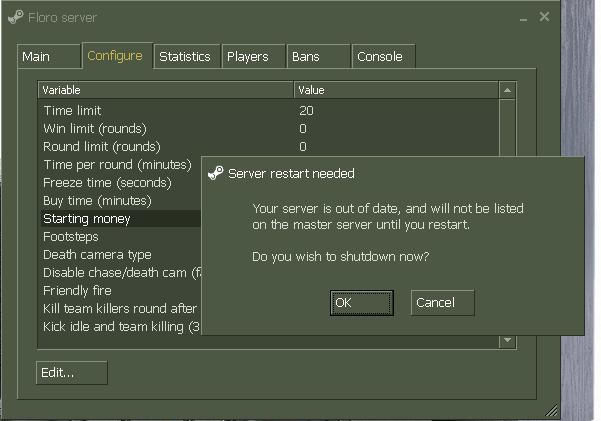
Task: Go to the Players tab
Action: 253,56
